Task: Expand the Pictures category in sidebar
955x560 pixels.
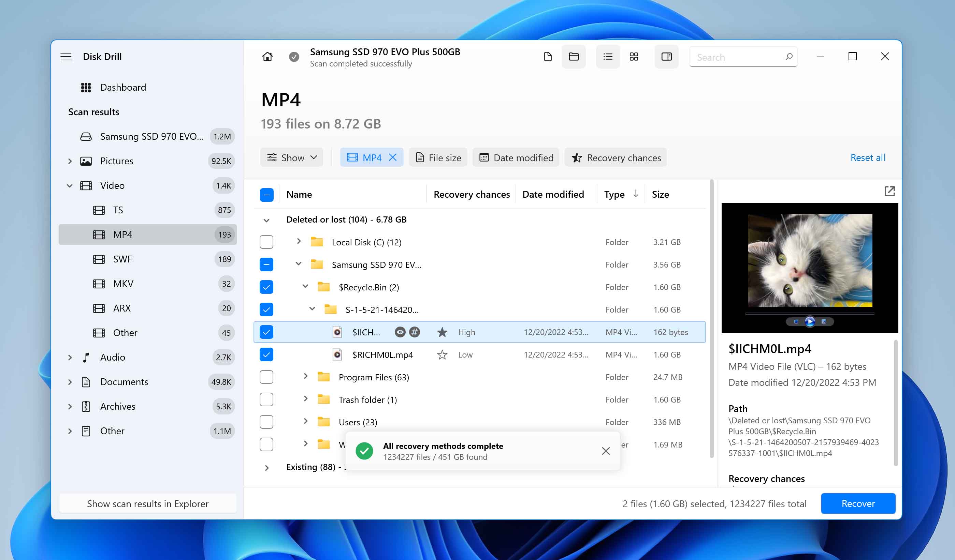Action: pos(69,161)
